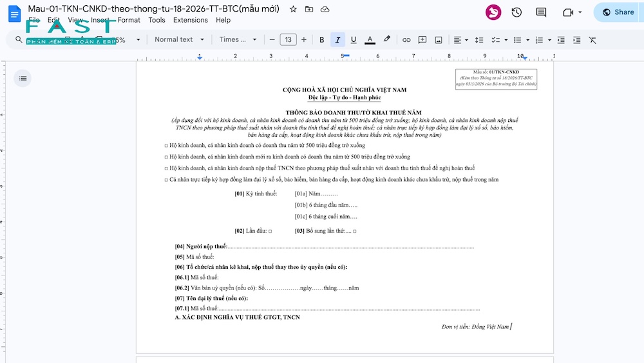Click the tab stop near ruler mark 5
This screenshot has width=644, height=363.
346,55
